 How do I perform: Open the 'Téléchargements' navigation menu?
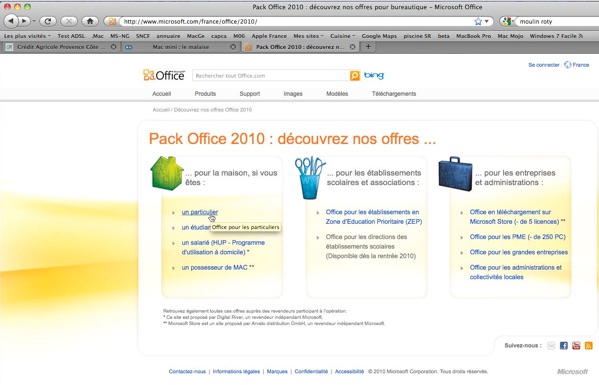click(394, 94)
